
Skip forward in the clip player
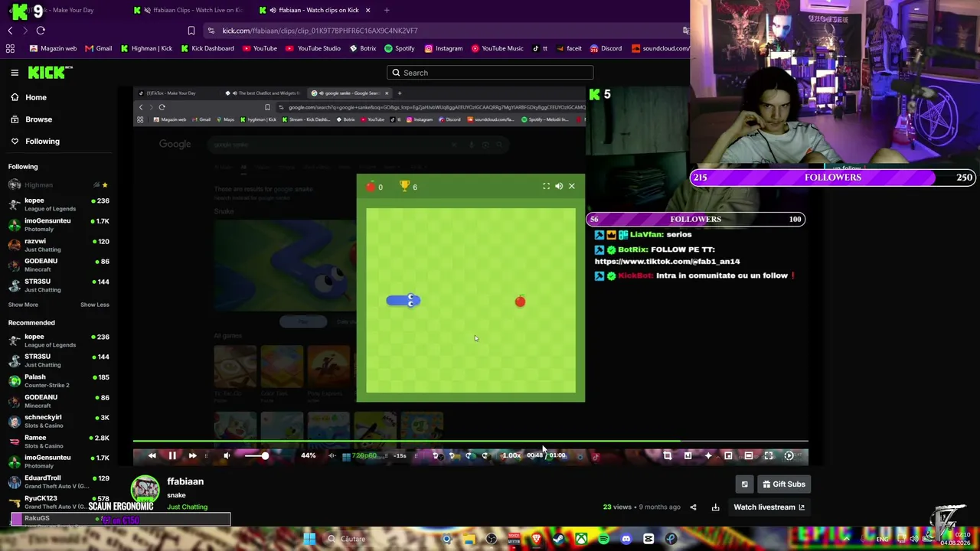(x=192, y=455)
